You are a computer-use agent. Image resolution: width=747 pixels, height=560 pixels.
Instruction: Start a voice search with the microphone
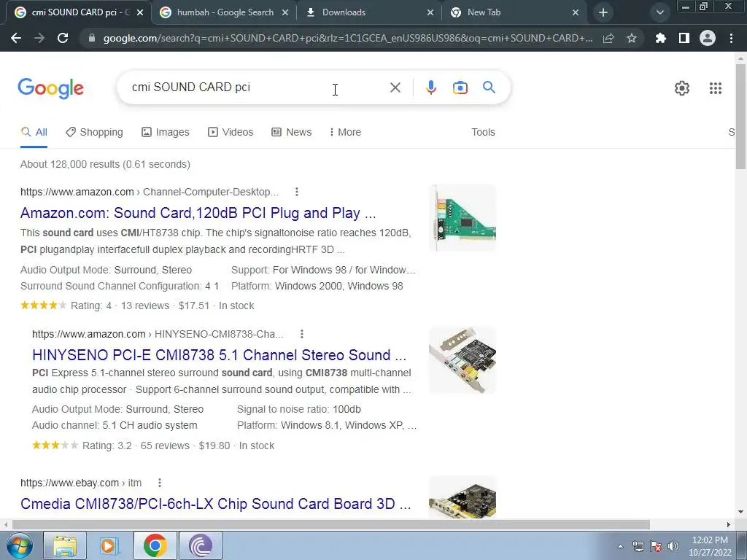(x=431, y=87)
